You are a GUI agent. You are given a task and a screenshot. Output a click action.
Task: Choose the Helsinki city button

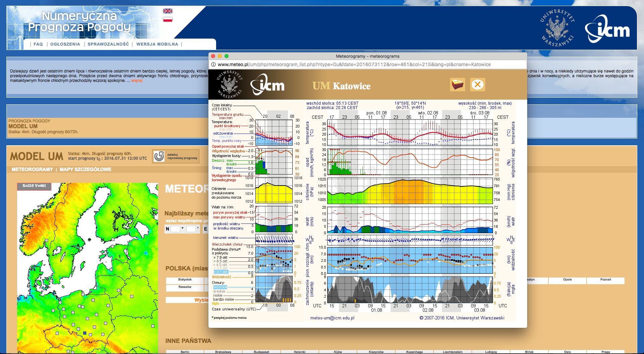click(x=300, y=352)
